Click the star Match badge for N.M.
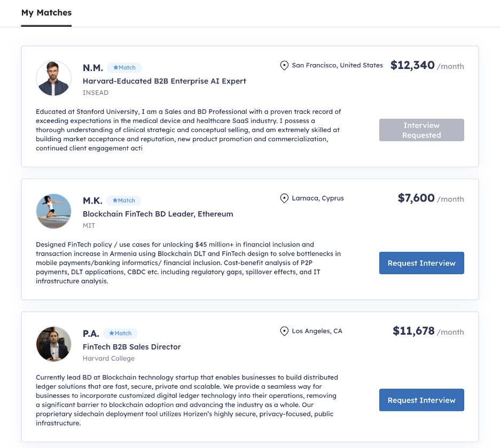Screen dimensions: 500x448 [x=124, y=68]
